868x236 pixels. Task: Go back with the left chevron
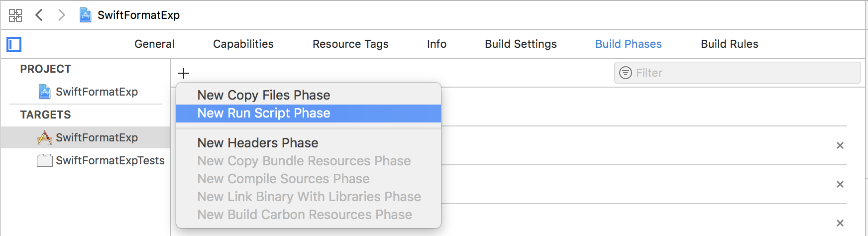click(39, 15)
